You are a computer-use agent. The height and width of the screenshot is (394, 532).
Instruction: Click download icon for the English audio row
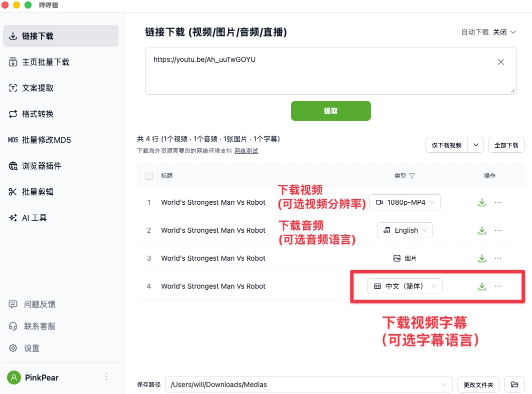pos(482,230)
